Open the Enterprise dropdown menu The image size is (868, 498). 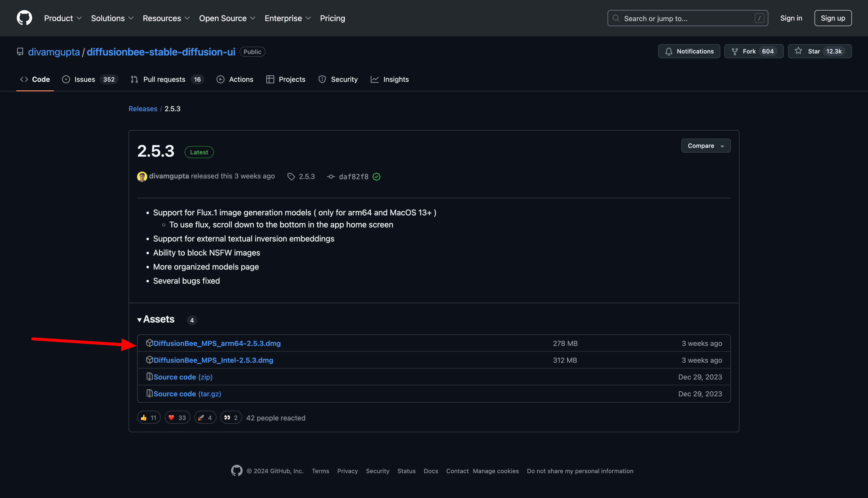[x=288, y=18]
